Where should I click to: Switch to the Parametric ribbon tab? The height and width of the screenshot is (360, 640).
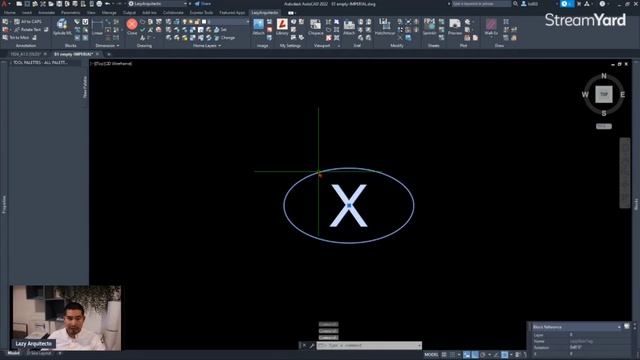point(71,13)
